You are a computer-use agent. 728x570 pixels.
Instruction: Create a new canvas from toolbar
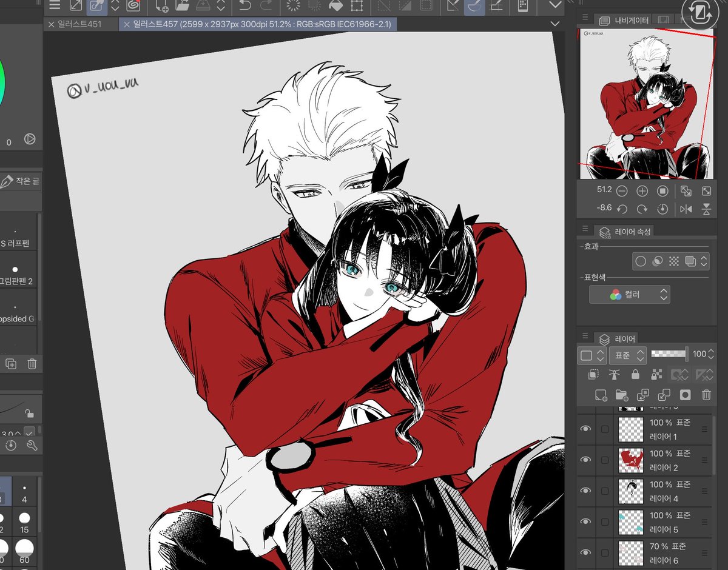pyautogui.click(x=162, y=6)
